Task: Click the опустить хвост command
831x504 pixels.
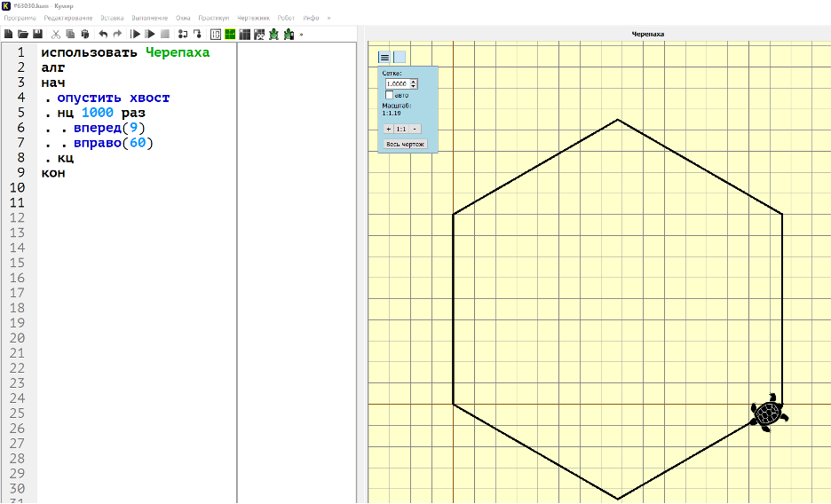Action: [x=114, y=98]
